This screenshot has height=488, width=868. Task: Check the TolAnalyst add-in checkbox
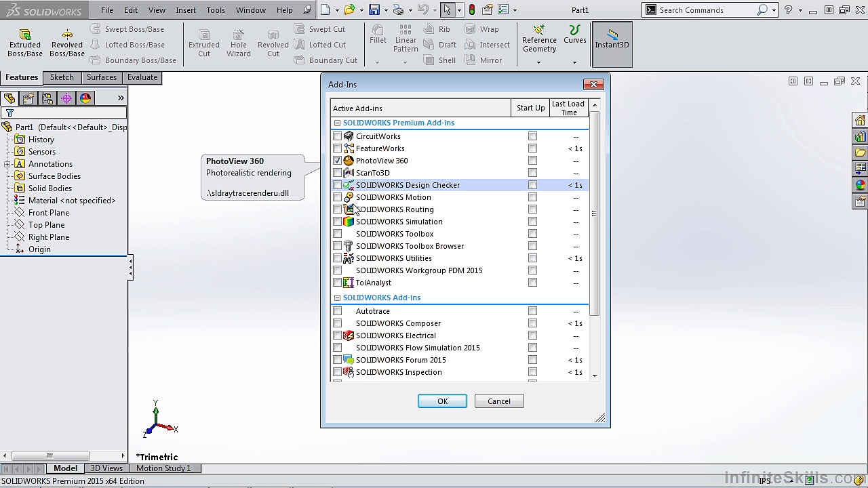pos(337,283)
